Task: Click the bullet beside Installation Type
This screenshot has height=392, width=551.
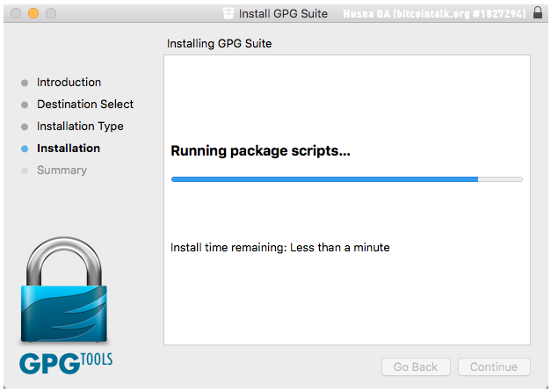Action: click(25, 127)
